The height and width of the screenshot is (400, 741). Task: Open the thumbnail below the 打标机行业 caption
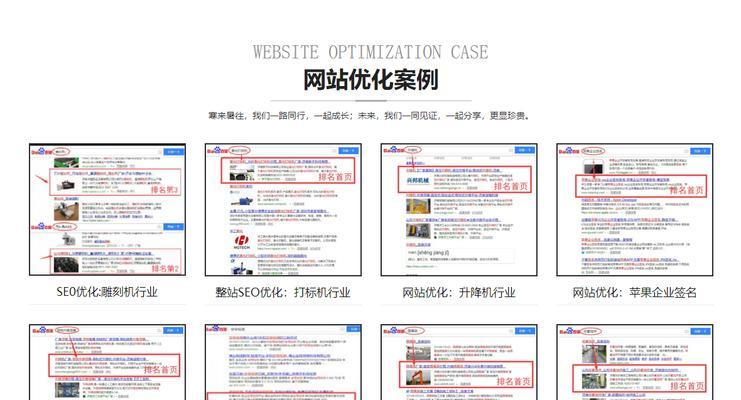283,362
